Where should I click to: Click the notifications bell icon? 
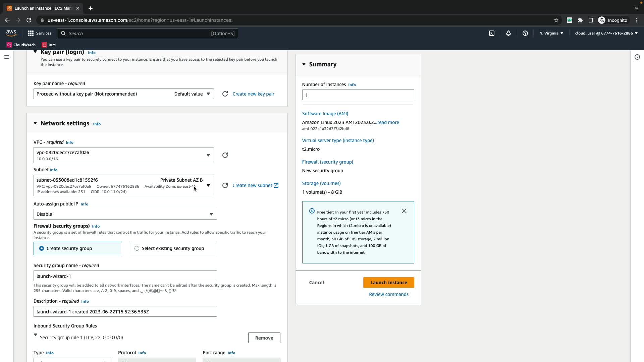[x=508, y=33]
